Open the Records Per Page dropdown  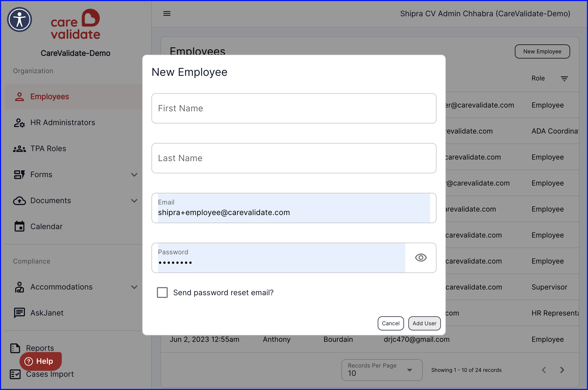[x=382, y=370]
